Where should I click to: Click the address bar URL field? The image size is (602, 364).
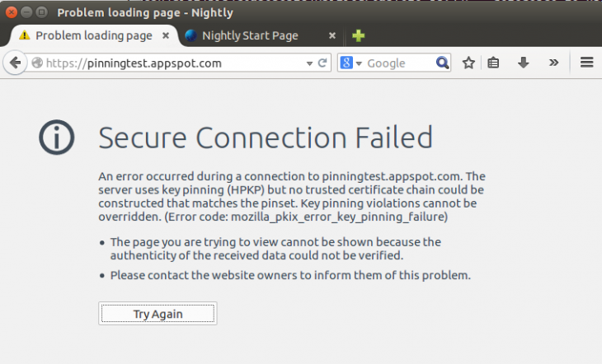(x=173, y=63)
